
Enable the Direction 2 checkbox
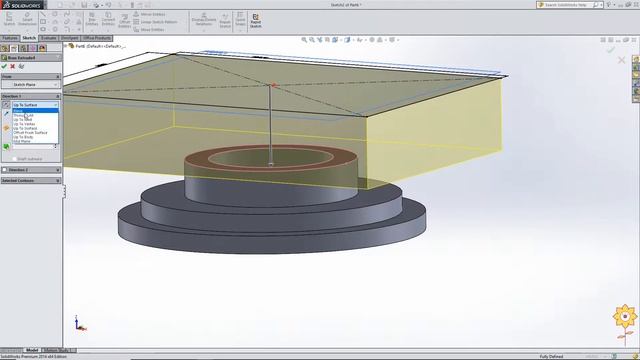[4, 170]
